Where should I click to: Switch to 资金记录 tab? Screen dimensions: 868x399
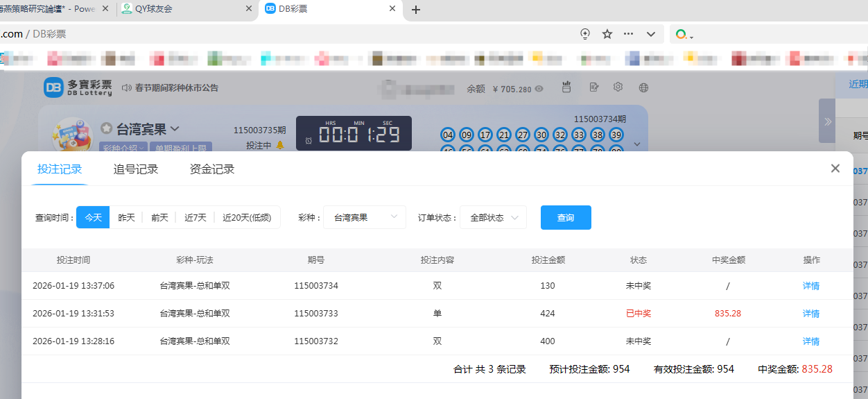[x=212, y=169]
